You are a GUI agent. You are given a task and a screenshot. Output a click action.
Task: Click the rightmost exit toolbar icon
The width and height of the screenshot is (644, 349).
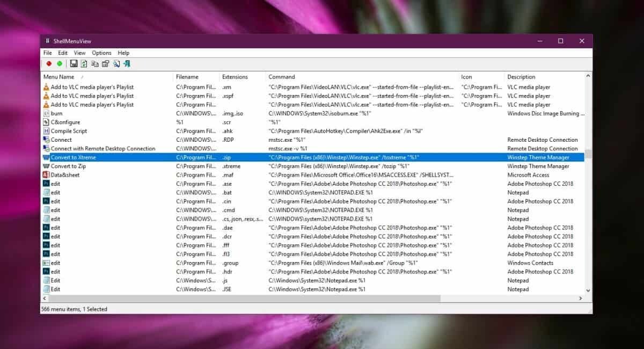pyautogui.click(x=127, y=63)
